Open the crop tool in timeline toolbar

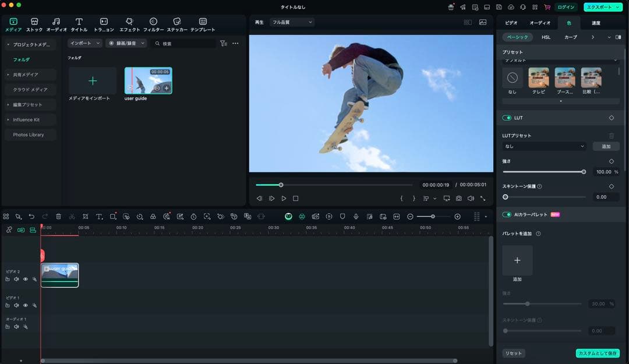coord(86,216)
